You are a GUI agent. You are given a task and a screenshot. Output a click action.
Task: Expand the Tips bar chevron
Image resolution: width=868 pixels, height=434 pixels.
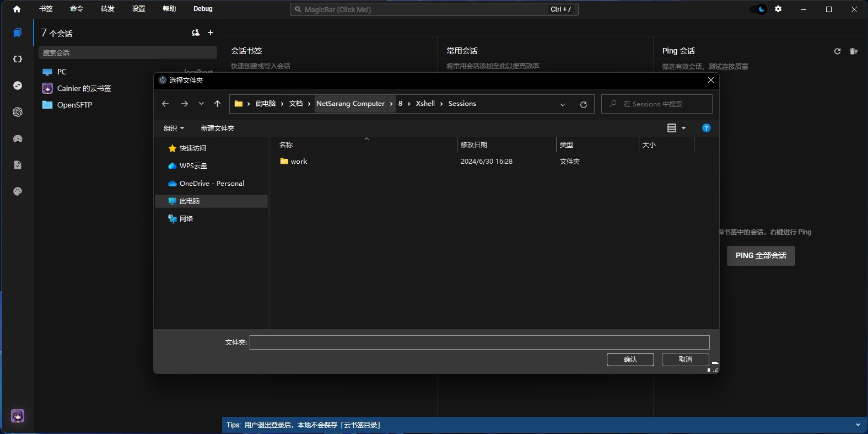[858, 425]
